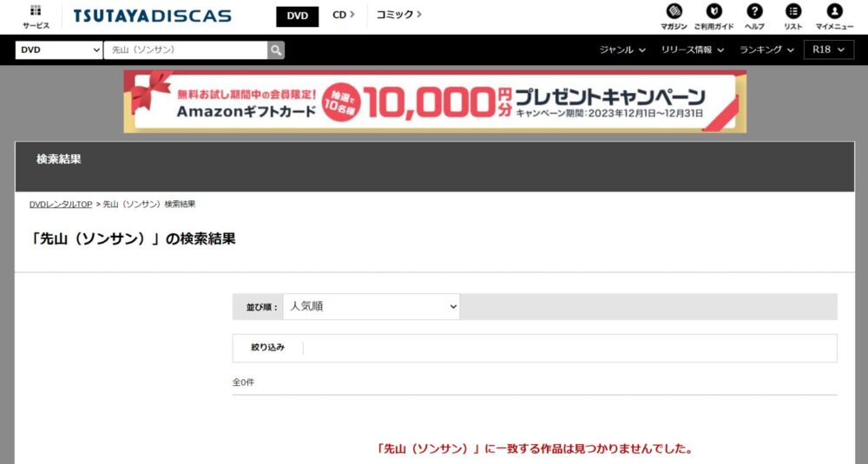Open the リスト icon
868x464 pixels.
pos(793,17)
